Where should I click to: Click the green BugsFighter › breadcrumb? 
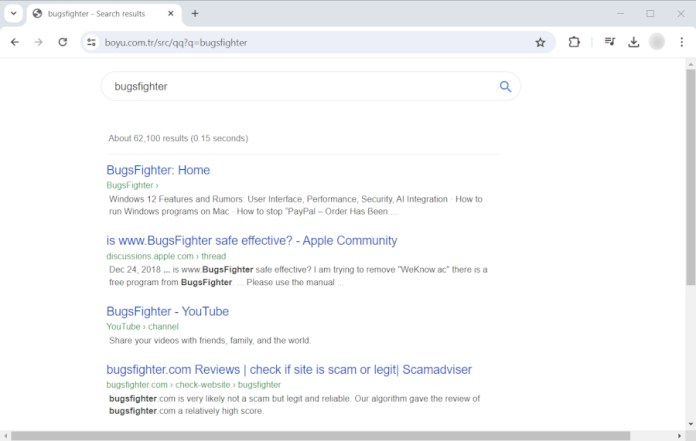[132, 185]
